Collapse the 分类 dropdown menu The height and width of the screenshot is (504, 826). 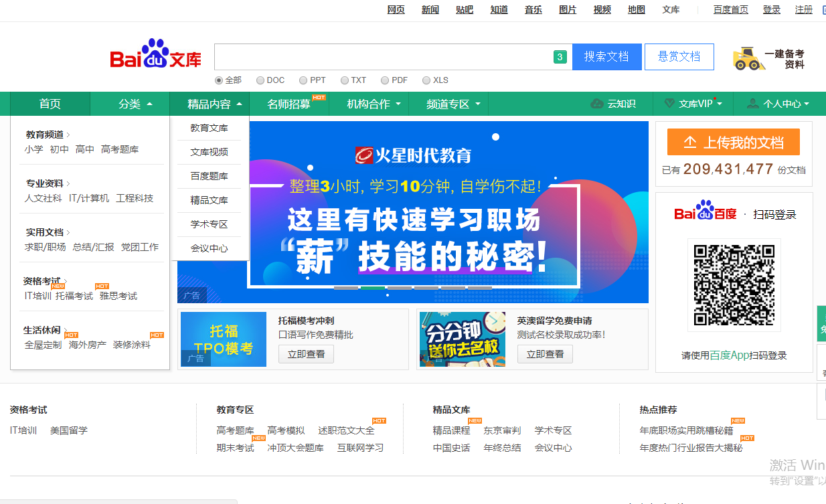click(x=149, y=104)
